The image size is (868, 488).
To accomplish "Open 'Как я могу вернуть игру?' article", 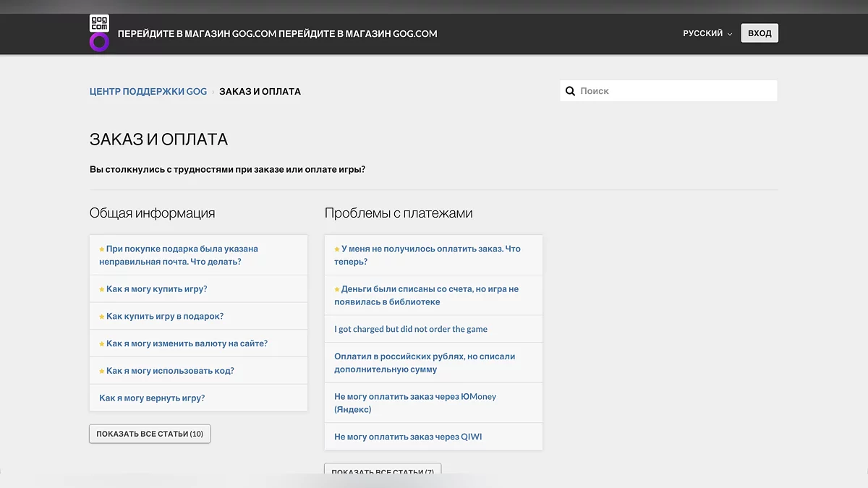I will pyautogui.click(x=152, y=398).
